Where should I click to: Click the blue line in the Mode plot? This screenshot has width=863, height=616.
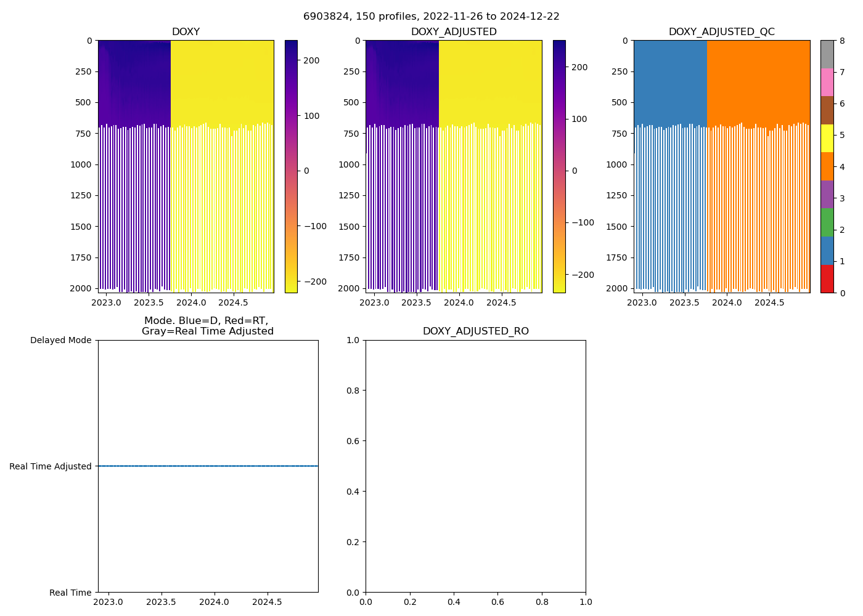208,466
